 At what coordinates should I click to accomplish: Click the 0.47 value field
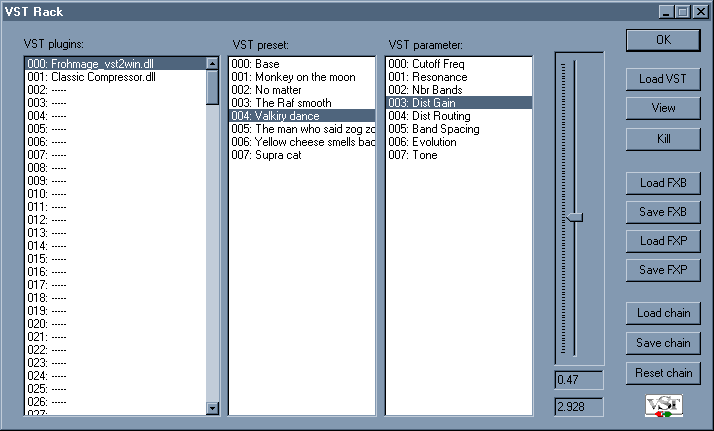(579, 380)
